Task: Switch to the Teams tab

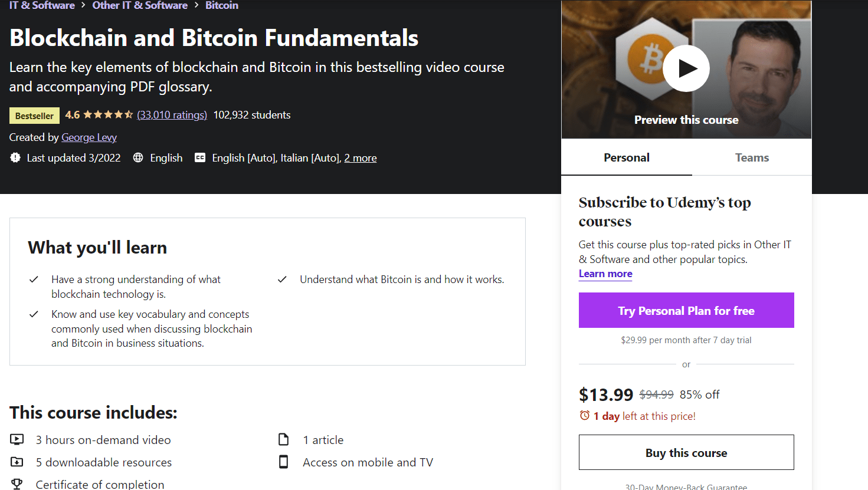Action: point(752,157)
